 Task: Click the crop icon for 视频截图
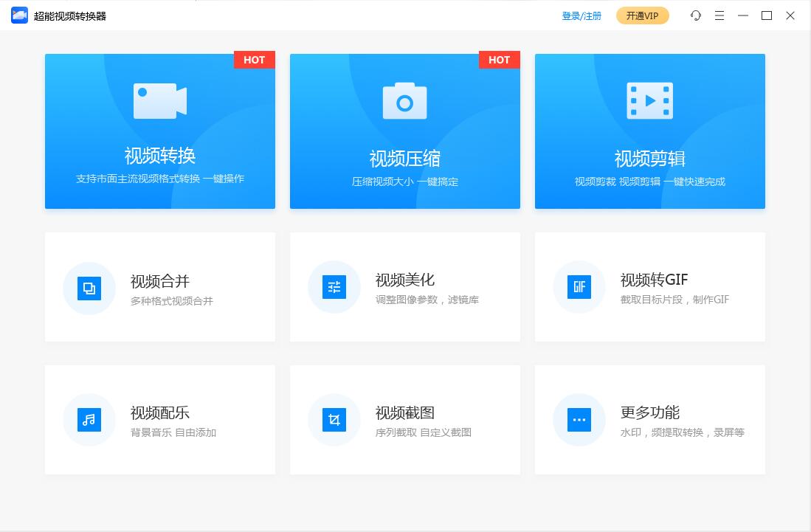(334, 420)
